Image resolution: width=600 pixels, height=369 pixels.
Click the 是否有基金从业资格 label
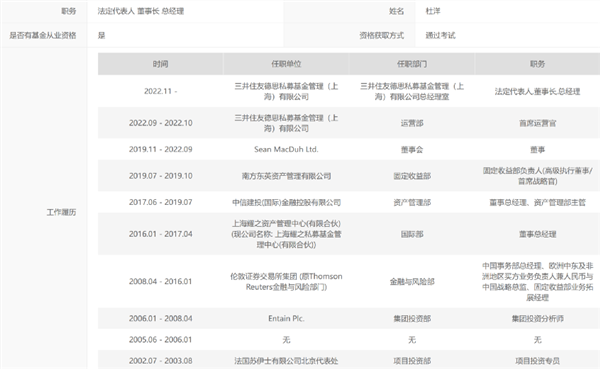point(43,35)
